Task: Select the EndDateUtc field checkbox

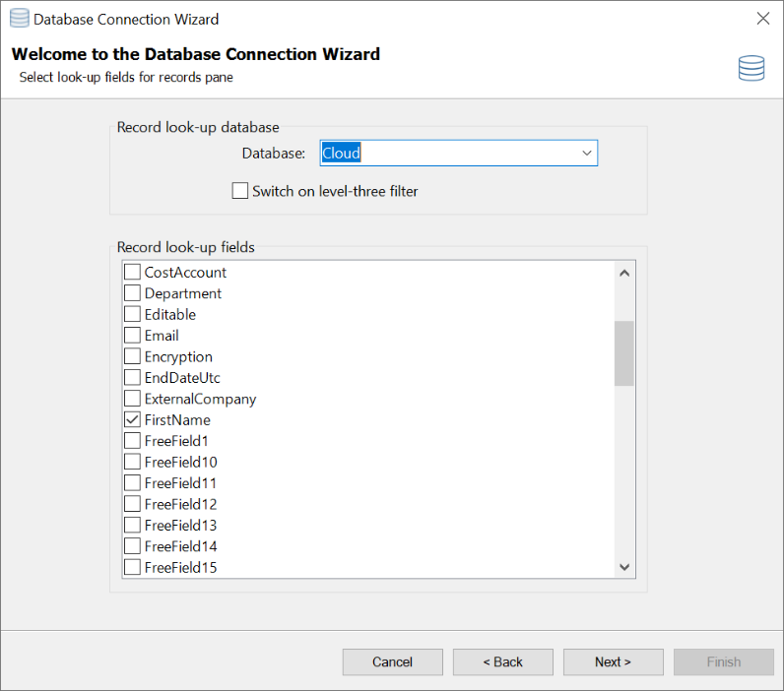Action: coord(132,378)
